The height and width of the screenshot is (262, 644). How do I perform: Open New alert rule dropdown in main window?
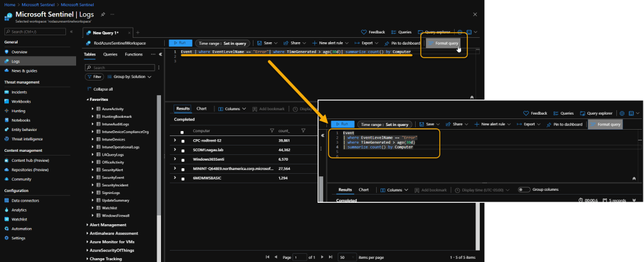[x=330, y=43]
